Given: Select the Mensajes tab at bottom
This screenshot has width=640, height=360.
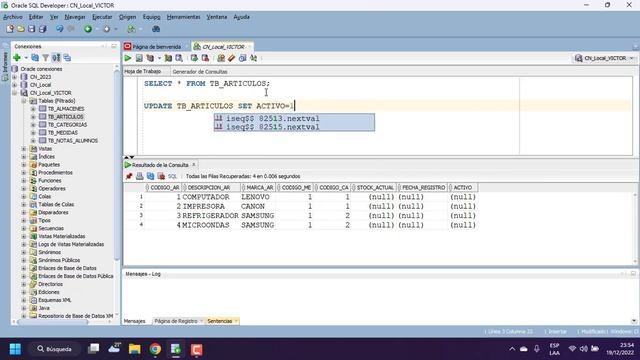Looking at the screenshot, I should [x=134, y=321].
